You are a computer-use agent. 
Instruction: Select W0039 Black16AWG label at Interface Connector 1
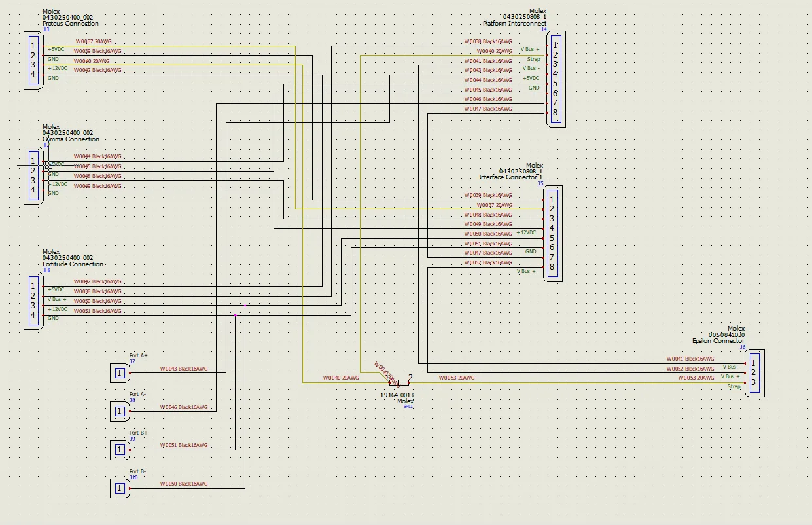click(x=488, y=196)
